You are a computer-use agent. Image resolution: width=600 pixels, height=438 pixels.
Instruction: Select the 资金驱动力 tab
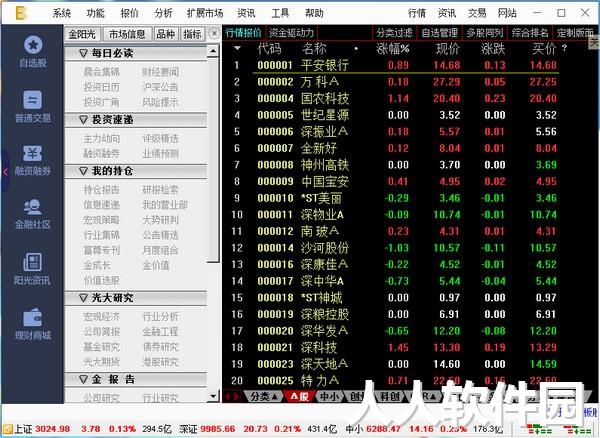[x=291, y=33]
